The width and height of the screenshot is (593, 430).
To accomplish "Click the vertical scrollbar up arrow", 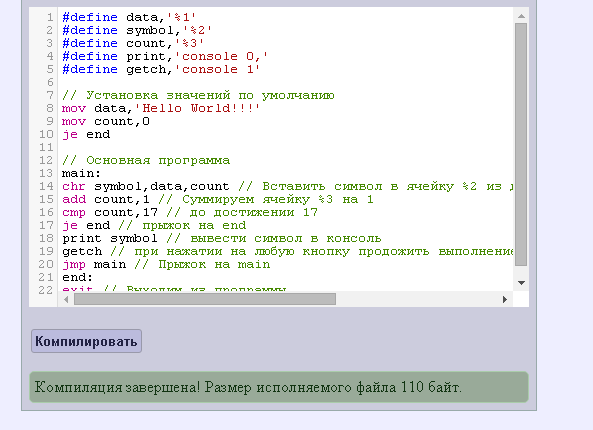I will [x=521, y=16].
